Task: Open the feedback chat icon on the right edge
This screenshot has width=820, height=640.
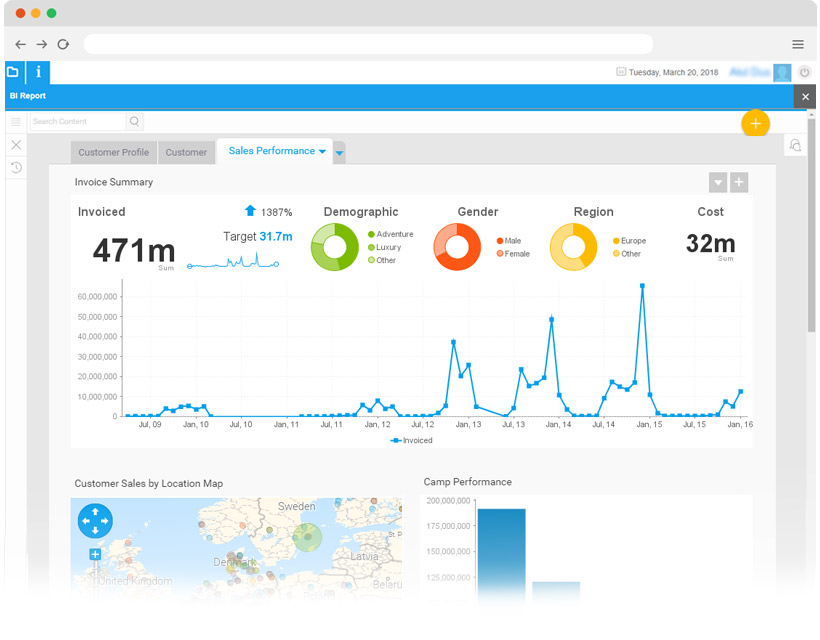Action: click(x=795, y=146)
